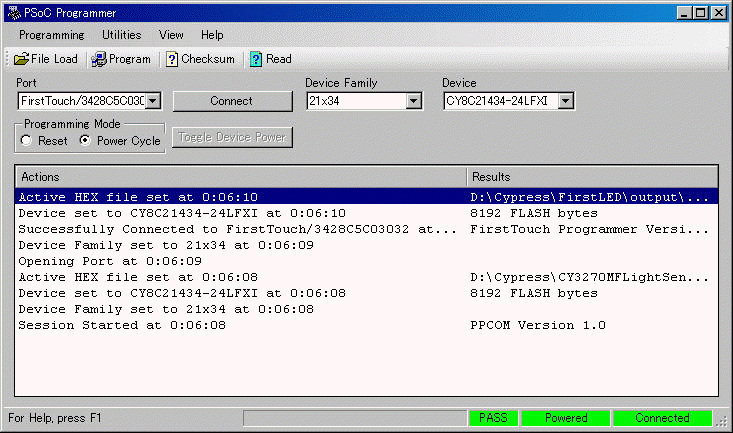733x433 pixels.
Task: Maximize the PSoC Programmer window
Action: 700,13
